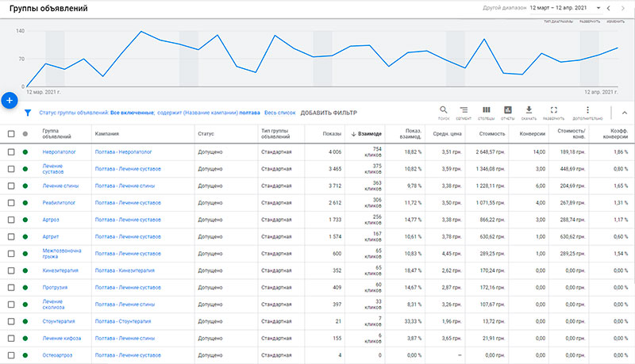
Task: Check the Невропатолог row checkbox
Action: pos(11,151)
